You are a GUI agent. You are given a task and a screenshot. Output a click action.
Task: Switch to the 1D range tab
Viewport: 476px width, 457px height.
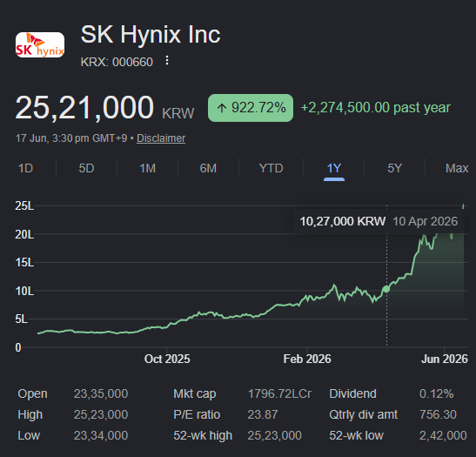click(x=25, y=168)
